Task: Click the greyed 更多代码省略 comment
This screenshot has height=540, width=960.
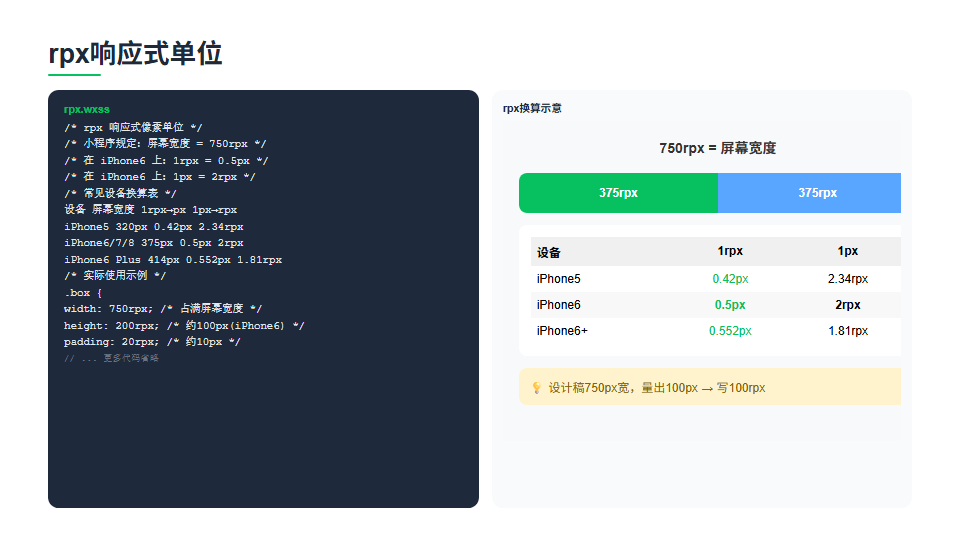Action: tap(111, 358)
